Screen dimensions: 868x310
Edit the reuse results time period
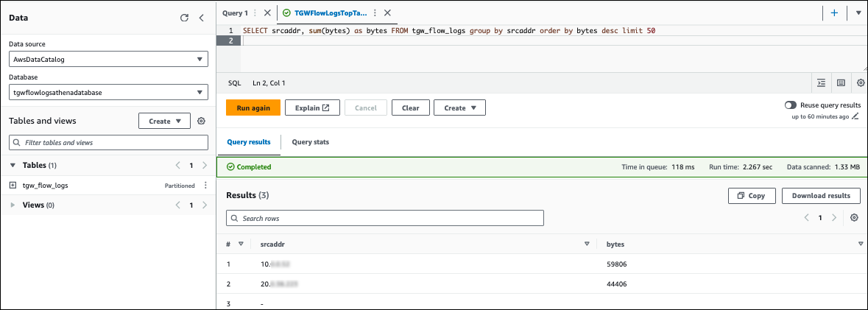pos(855,117)
